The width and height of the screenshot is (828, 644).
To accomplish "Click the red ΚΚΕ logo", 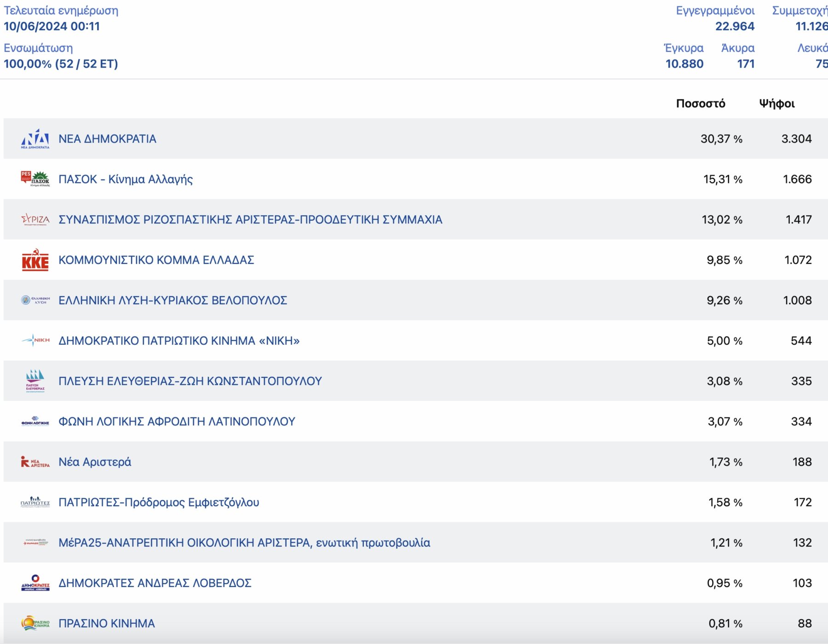I will click(35, 260).
